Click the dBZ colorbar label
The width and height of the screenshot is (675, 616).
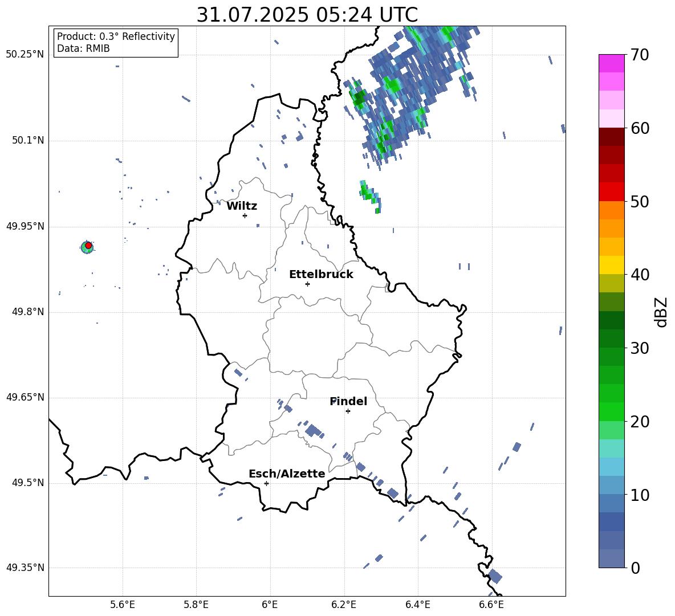661,312
